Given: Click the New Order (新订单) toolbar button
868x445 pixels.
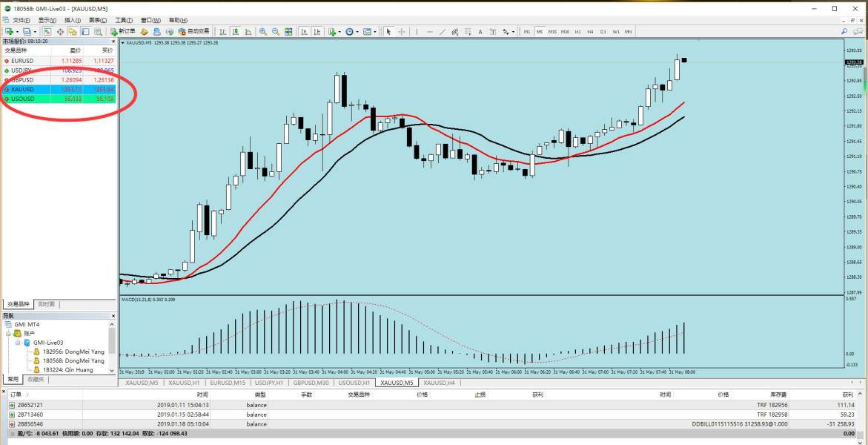Looking at the screenshot, I should tap(122, 32).
